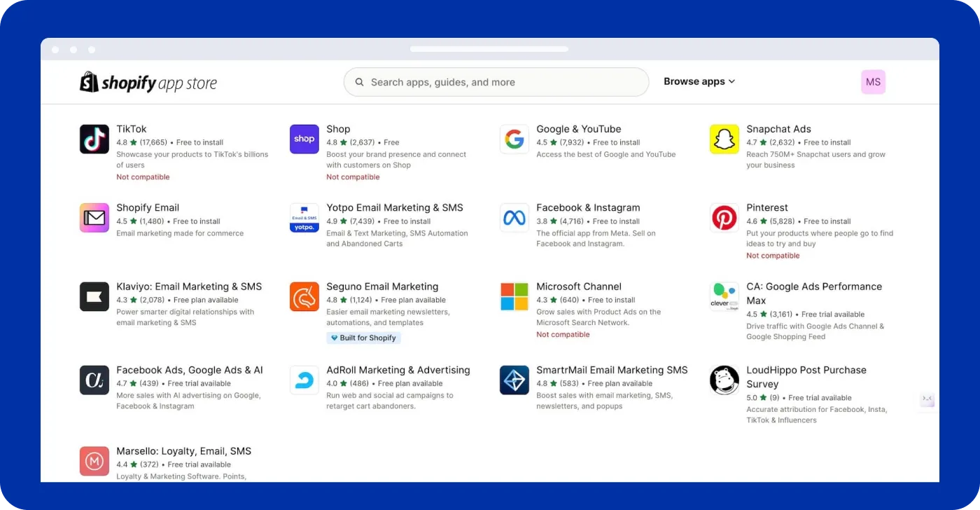The width and height of the screenshot is (980, 510).
Task: Click AdRoll Marketing & Advertising title
Action: pos(398,370)
